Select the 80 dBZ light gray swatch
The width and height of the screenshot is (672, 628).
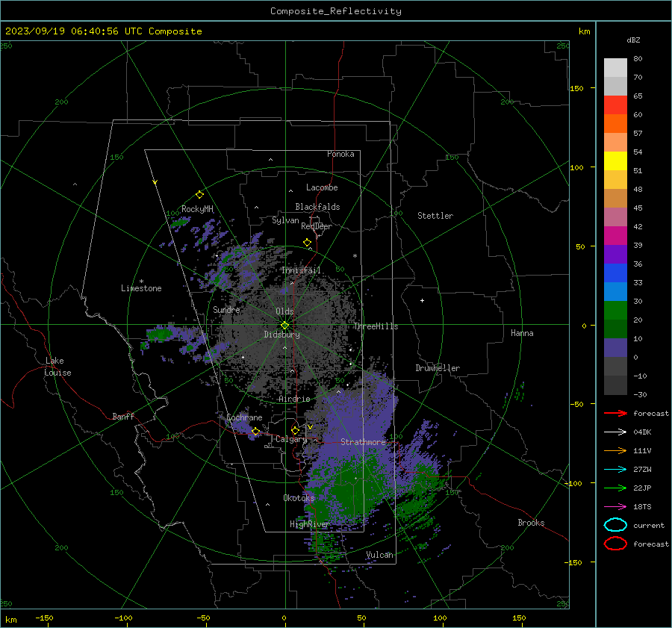pos(615,67)
